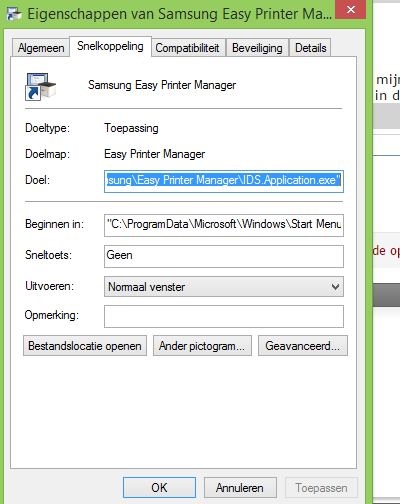400x504 pixels.
Task: Close the Eigenschappen dialog with the X
Action: [351, 9]
